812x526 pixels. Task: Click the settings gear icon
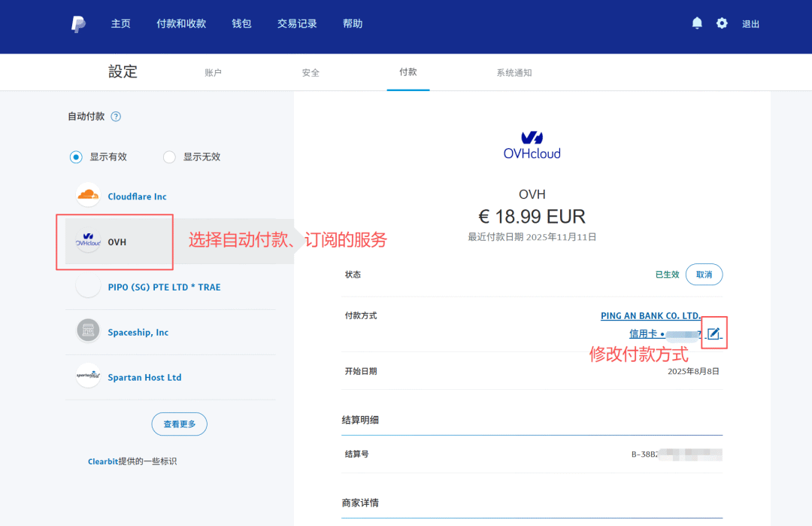[x=722, y=23]
